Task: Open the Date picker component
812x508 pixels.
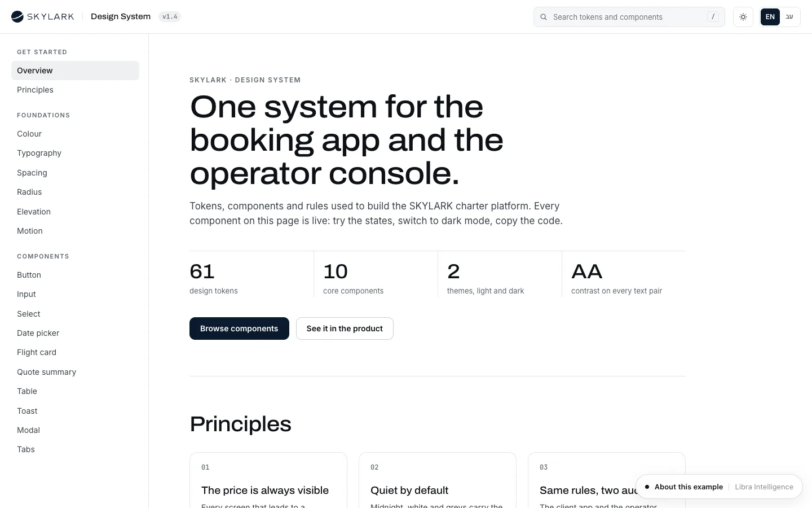Action: coord(75,333)
